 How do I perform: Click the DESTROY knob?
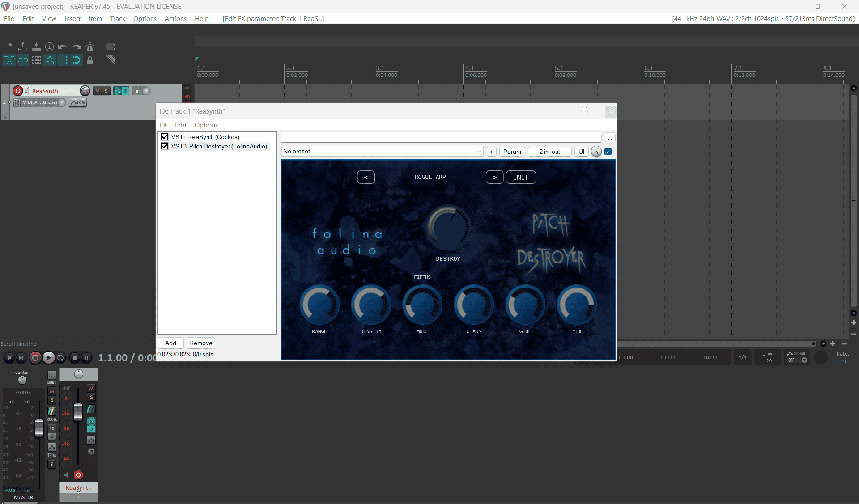coord(448,228)
